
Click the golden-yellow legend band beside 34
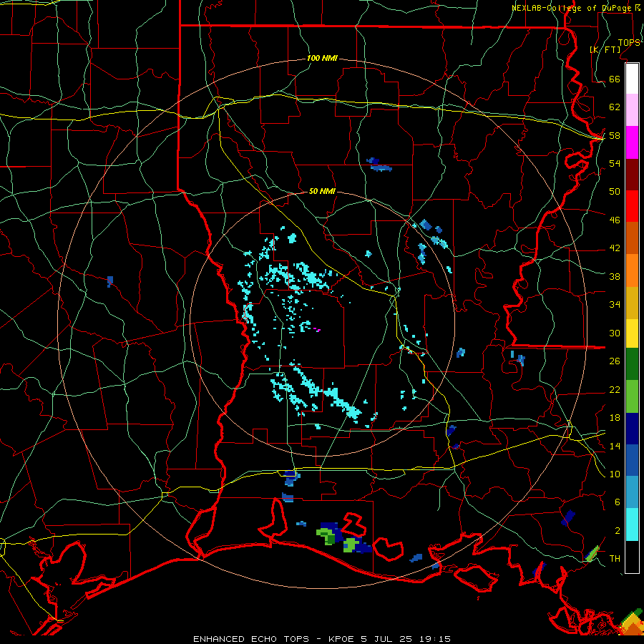pos(632,303)
